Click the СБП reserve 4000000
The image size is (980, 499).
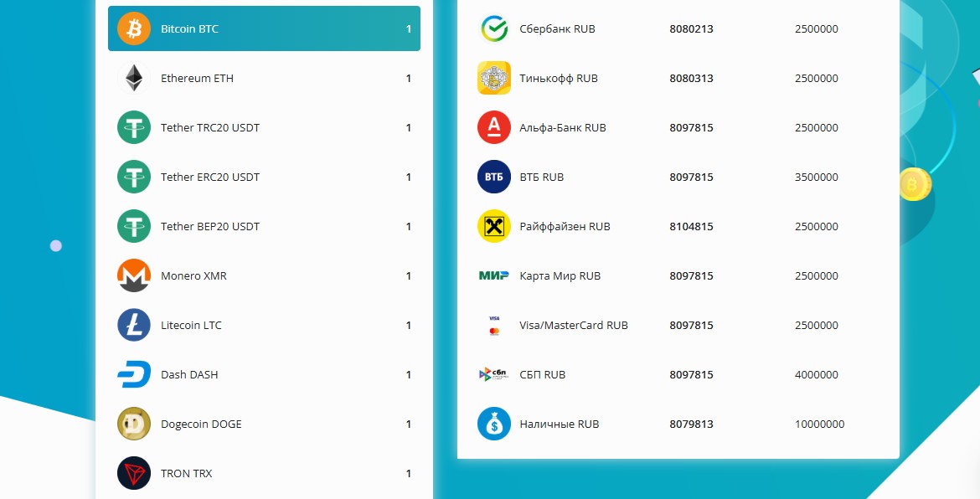click(x=817, y=374)
